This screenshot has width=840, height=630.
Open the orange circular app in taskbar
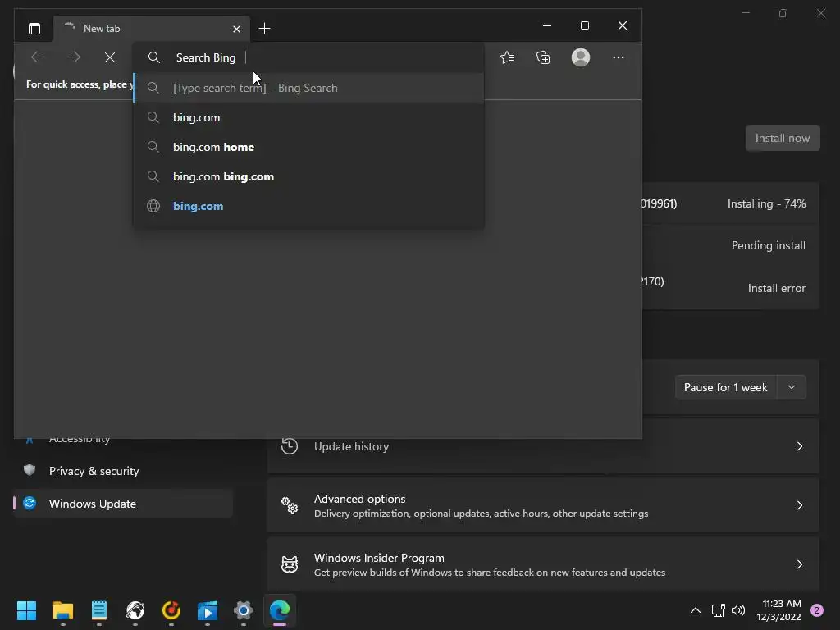click(171, 610)
